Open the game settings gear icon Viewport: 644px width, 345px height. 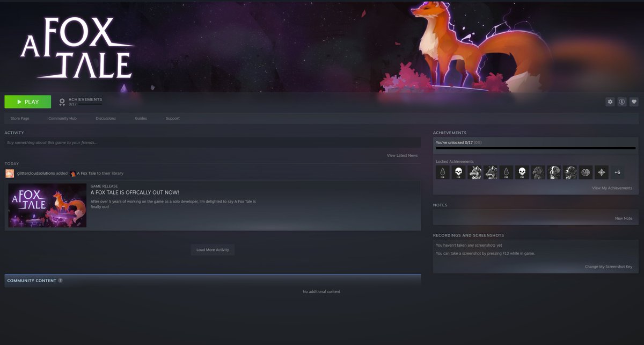pyautogui.click(x=610, y=102)
